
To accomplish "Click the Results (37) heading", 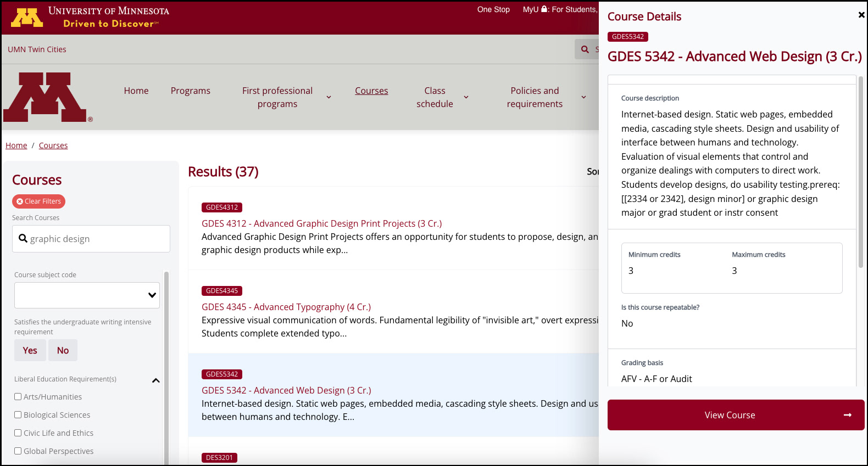I will pos(223,172).
